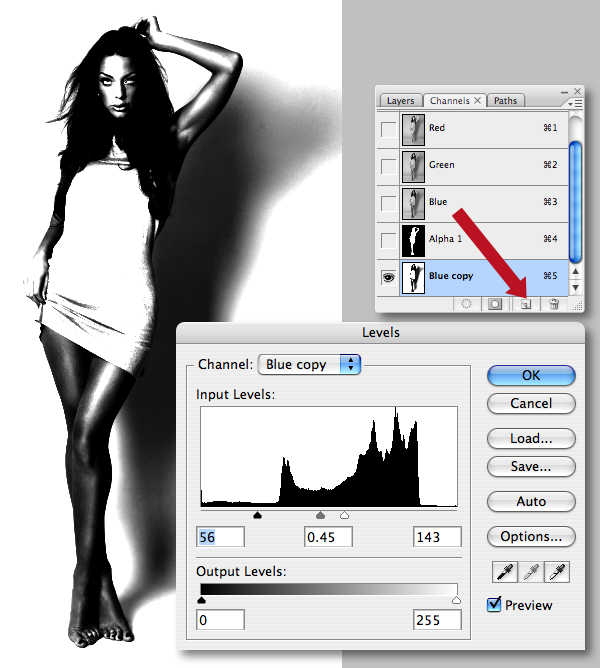The image size is (600, 668).
Task: Click the Channels scrollbar up arrow
Action: pos(575,271)
